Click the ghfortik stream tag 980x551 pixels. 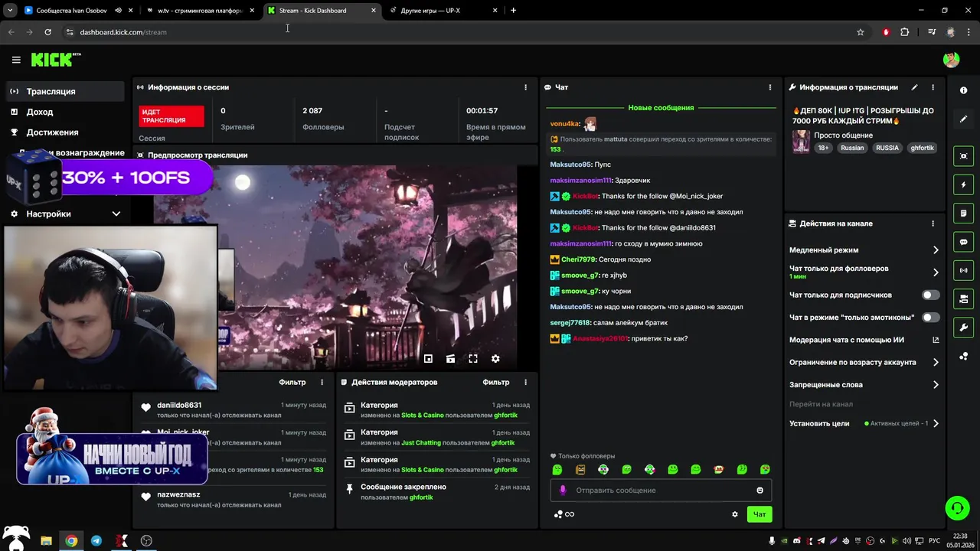pyautogui.click(x=922, y=148)
